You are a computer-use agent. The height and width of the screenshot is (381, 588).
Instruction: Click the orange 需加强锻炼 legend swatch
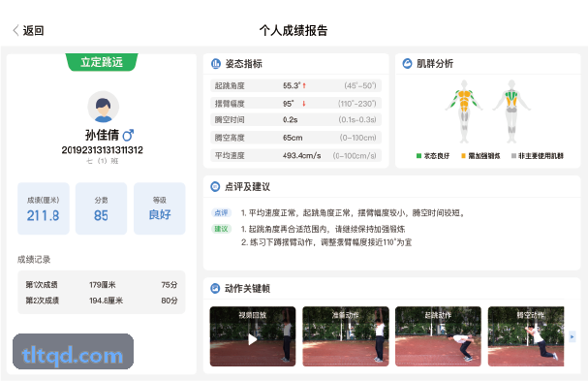[x=463, y=156]
